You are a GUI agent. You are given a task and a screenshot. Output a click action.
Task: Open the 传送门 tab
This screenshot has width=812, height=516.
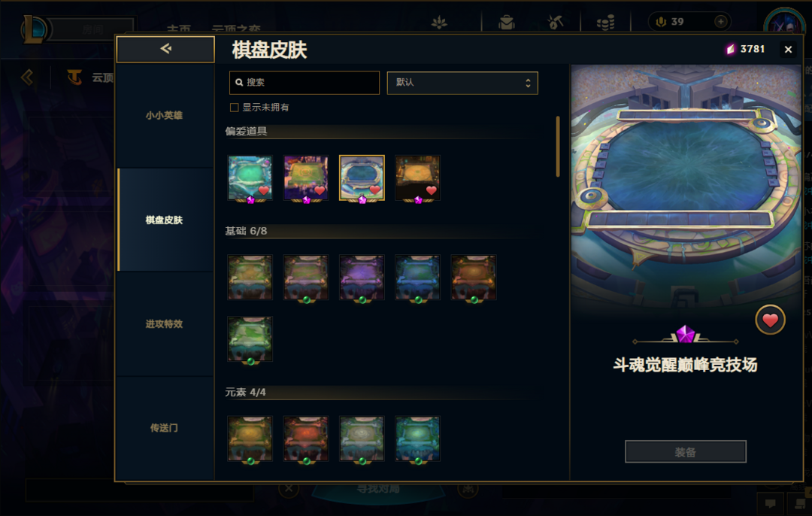[164, 428]
